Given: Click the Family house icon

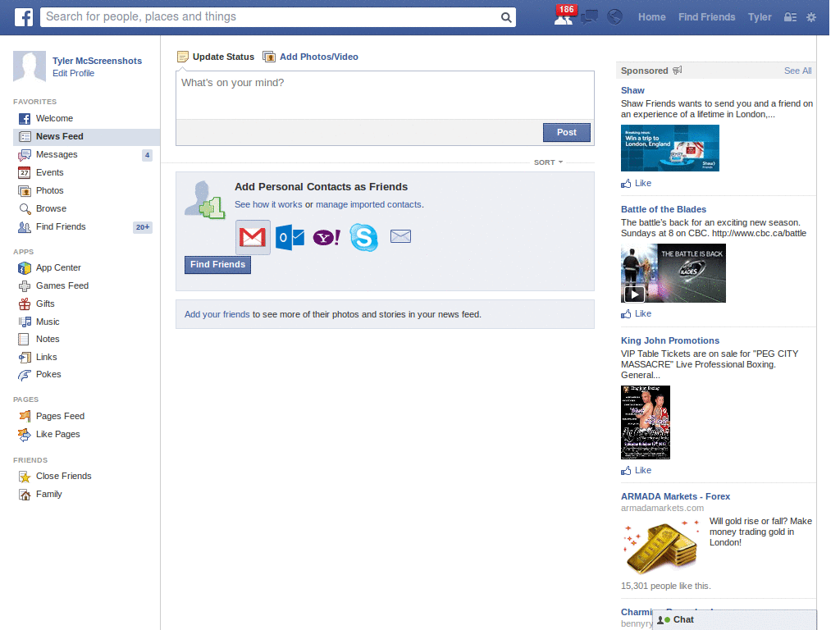Looking at the screenshot, I should 25,495.
